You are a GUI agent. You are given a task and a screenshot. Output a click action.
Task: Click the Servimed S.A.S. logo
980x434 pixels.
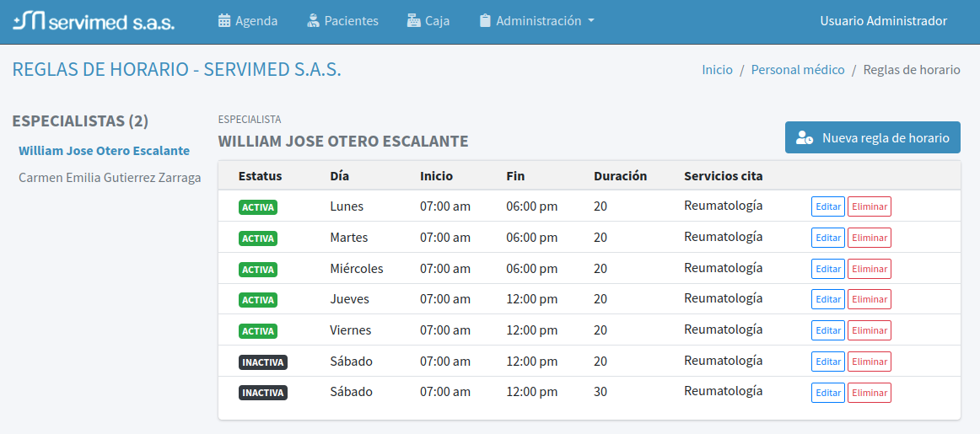click(94, 21)
